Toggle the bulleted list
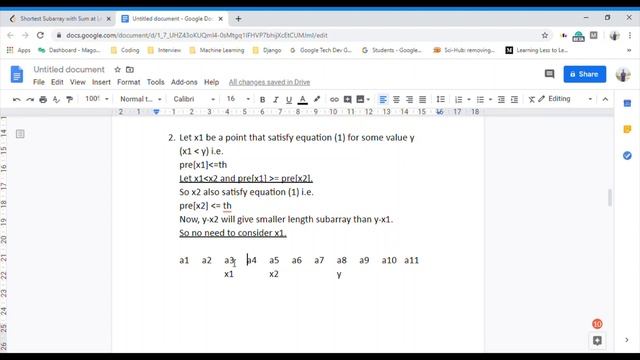The image size is (640, 360). (480, 99)
